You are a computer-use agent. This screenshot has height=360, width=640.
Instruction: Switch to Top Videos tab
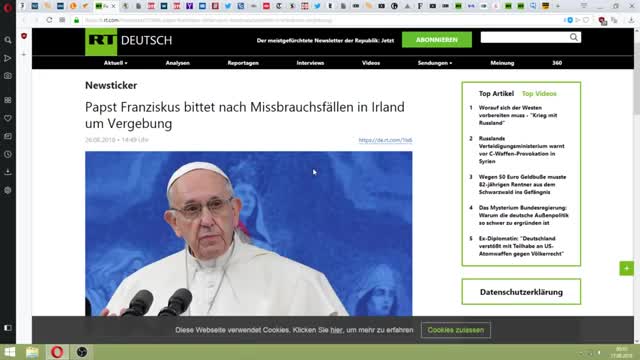coord(539,93)
